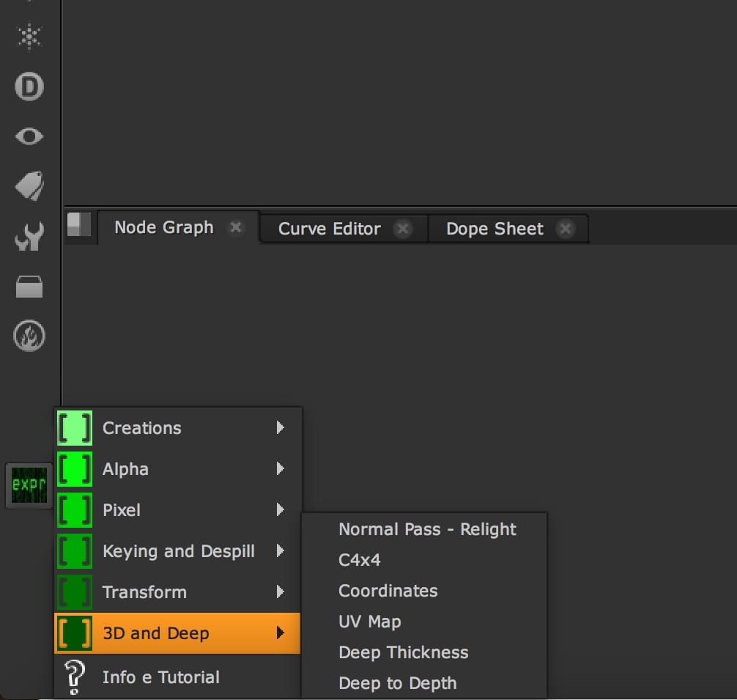Open the Particles node menu

click(x=29, y=37)
